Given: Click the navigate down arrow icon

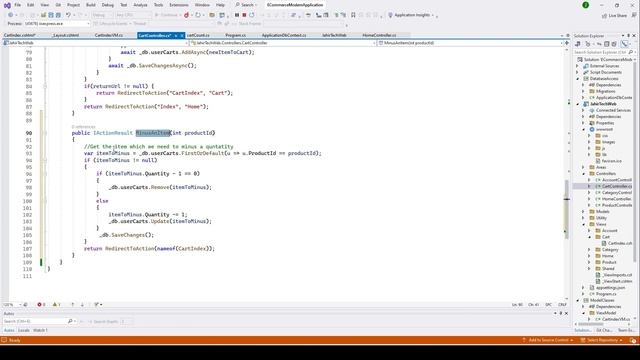Looking at the screenshot, I should click(x=82, y=304).
